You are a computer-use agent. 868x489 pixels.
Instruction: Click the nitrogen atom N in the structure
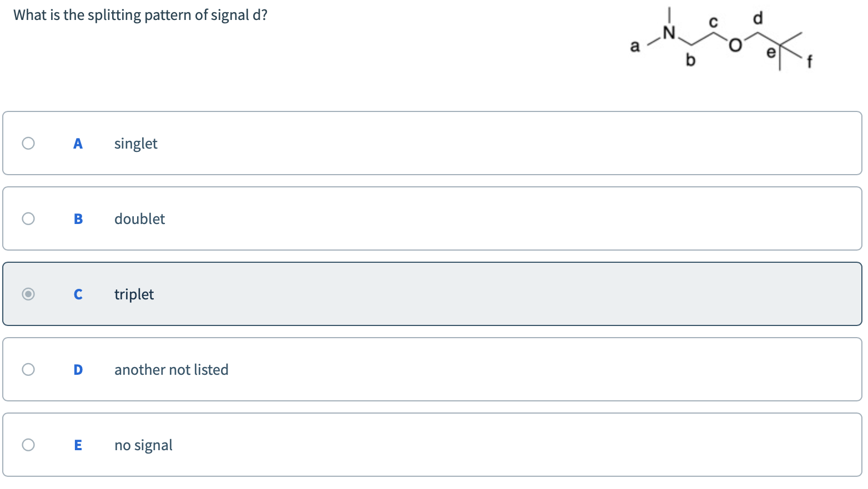(669, 32)
